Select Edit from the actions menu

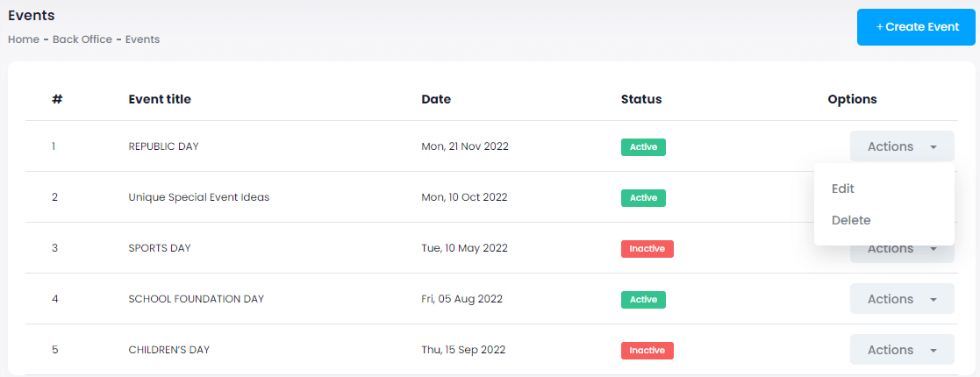(x=843, y=188)
